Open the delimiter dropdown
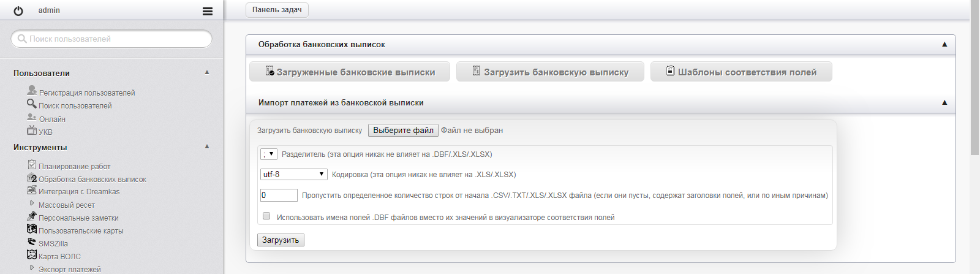Screen dimensions: 980x274 [x=269, y=154]
